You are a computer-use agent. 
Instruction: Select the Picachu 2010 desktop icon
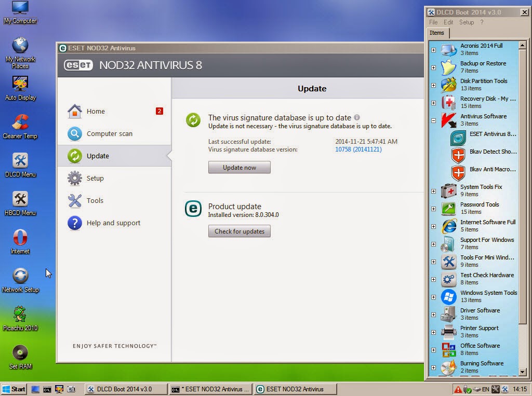[x=20, y=319]
